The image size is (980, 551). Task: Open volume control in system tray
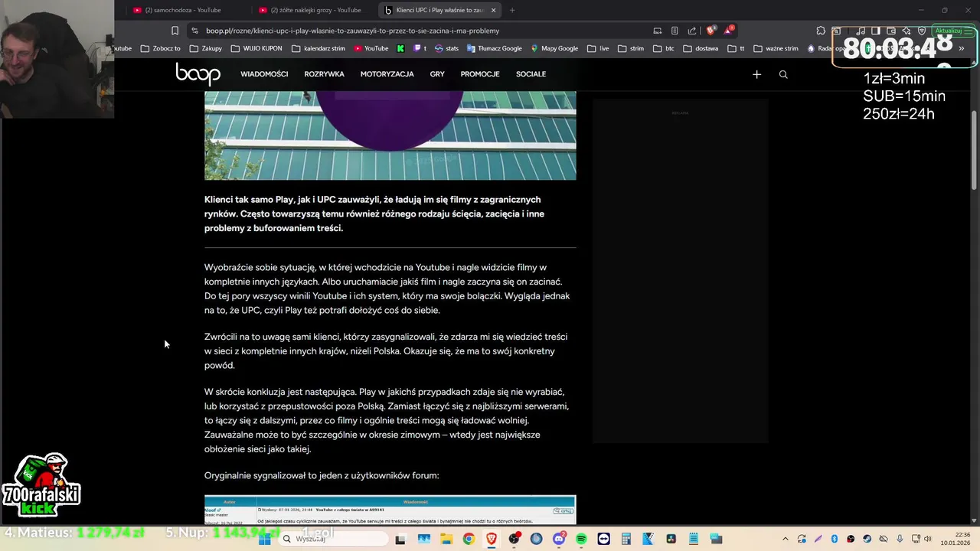point(927,539)
